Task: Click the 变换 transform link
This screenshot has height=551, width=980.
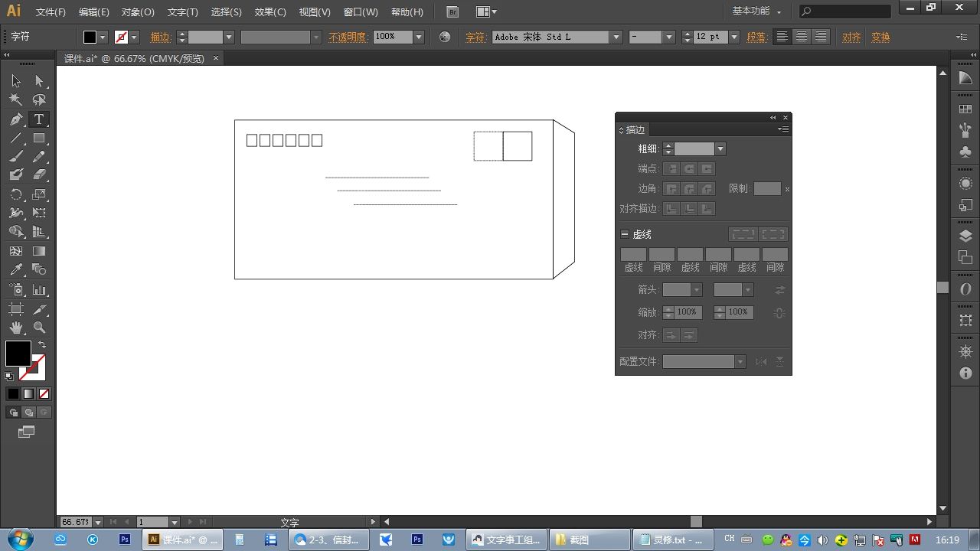Action: (x=880, y=37)
